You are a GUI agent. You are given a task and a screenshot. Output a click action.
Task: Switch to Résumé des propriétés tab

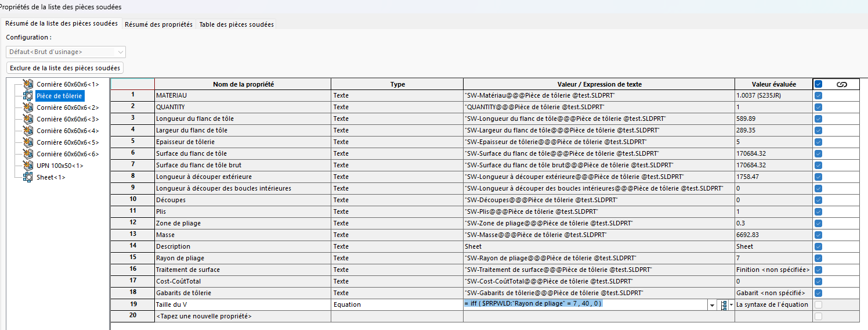[158, 24]
